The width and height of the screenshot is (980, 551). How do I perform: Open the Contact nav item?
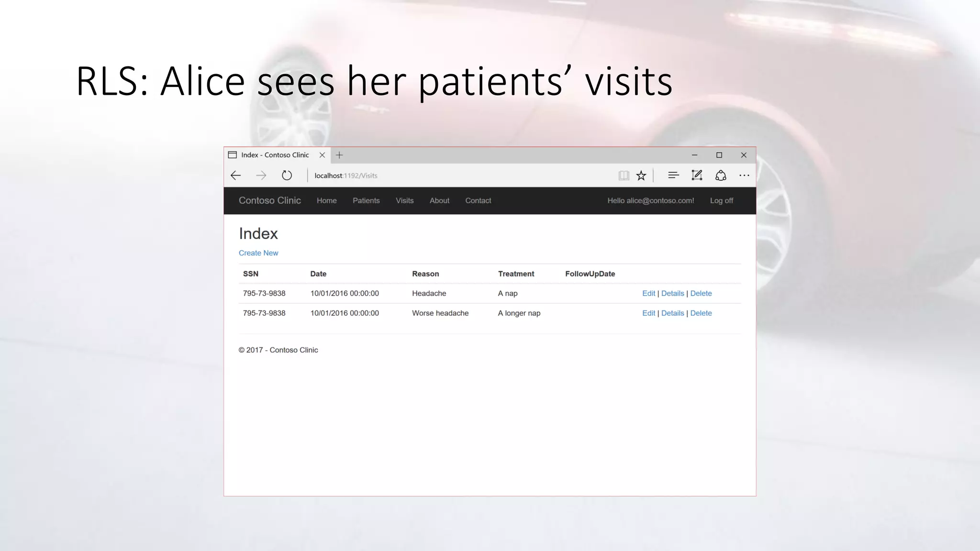pyautogui.click(x=478, y=200)
